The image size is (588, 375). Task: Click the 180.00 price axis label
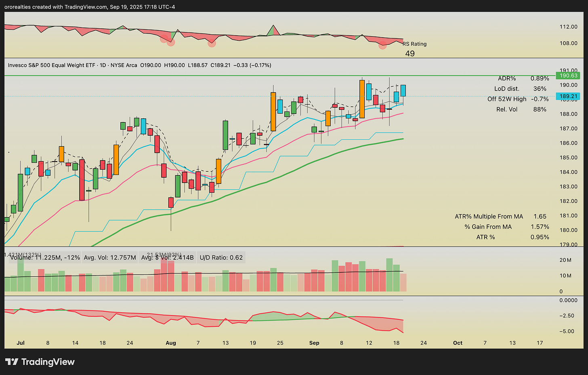coord(568,230)
